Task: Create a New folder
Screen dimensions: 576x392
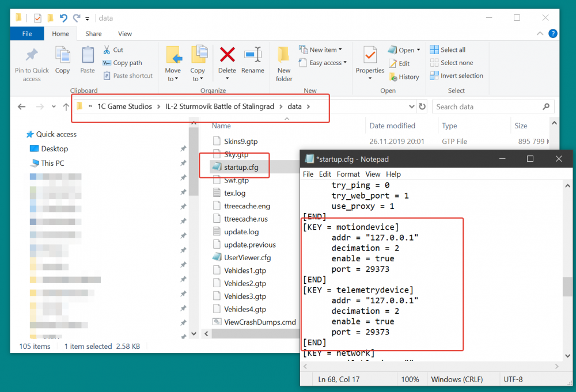Action: point(284,64)
